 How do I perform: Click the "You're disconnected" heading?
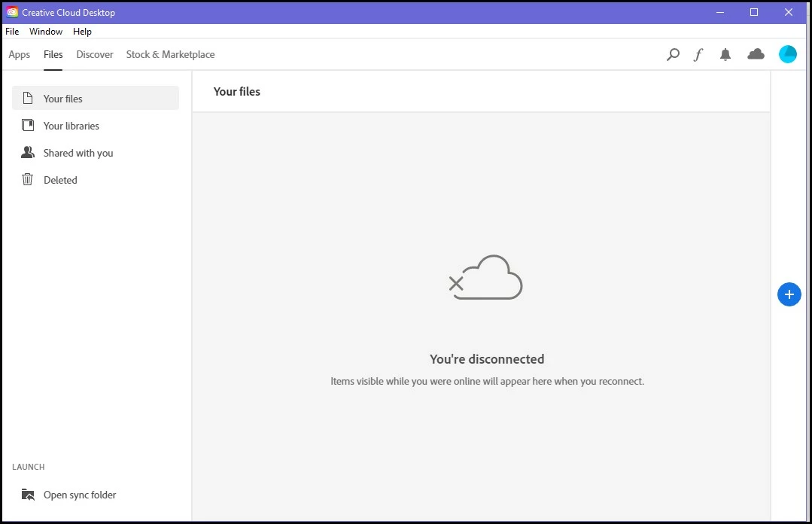(487, 358)
